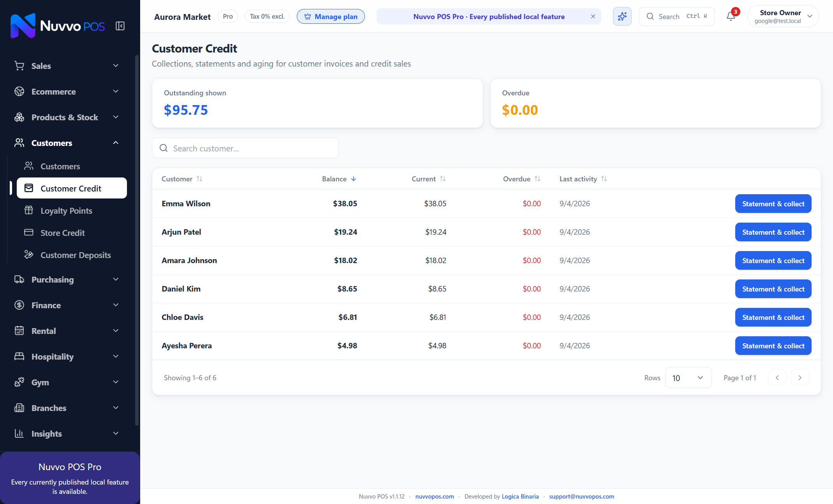The image size is (833, 504).
Task: Expand the Rental menu chevron
Action: (x=116, y=331)
